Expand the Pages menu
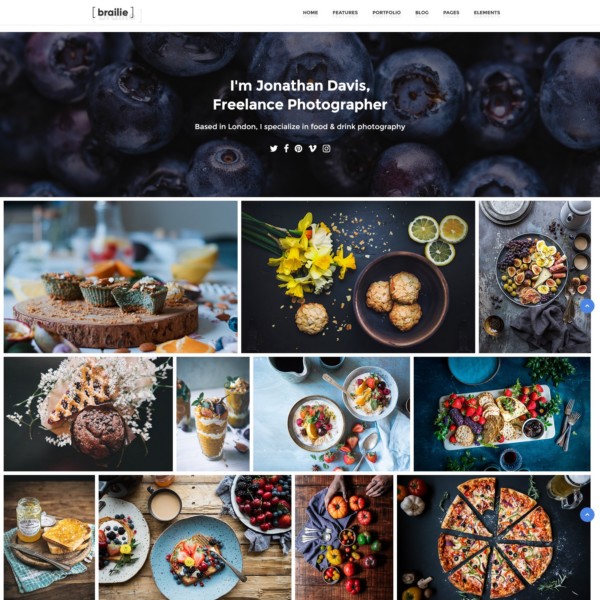600x600 pixels. 451,13
